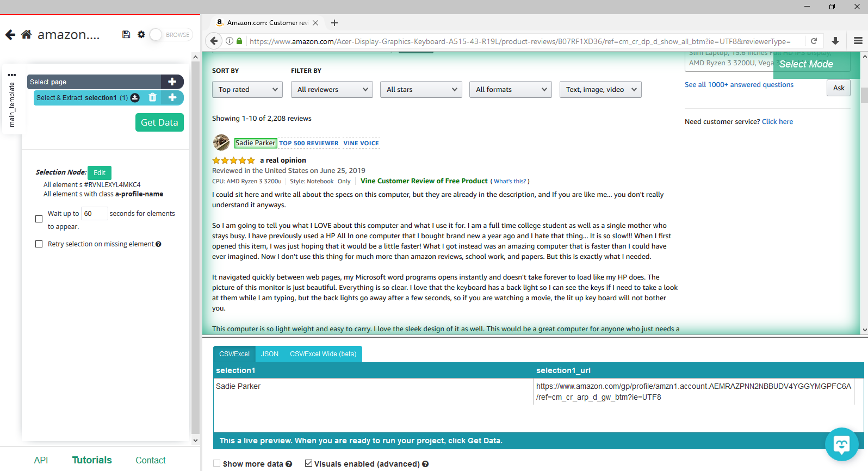Click the What's this? link
This screenshot has height=471, width=868.
tap(510, 182)
